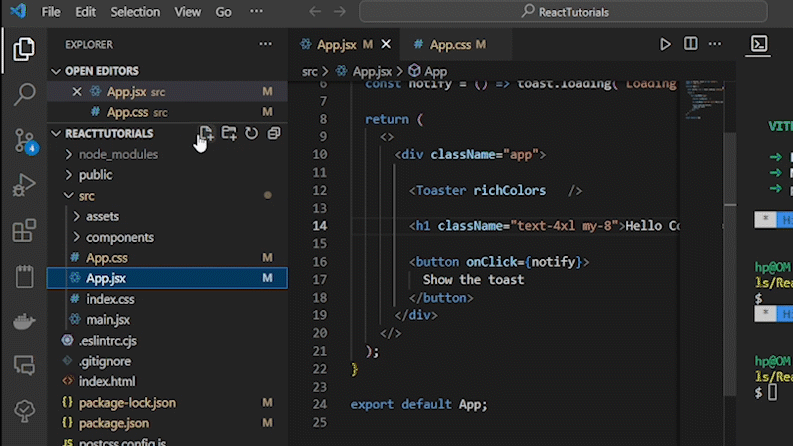793x446 pixels.
Task: Open index.css file
Action: [167, 299]
